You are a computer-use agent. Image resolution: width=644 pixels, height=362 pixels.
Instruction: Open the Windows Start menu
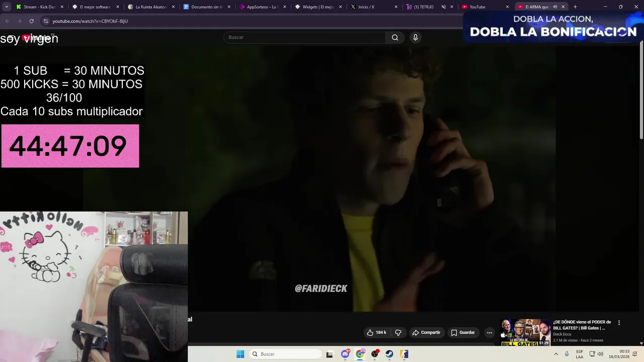click(240, 354)
